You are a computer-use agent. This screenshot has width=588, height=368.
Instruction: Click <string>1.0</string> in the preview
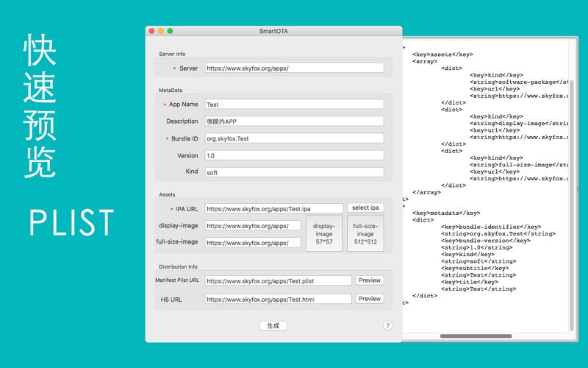(x=476, y=247)
